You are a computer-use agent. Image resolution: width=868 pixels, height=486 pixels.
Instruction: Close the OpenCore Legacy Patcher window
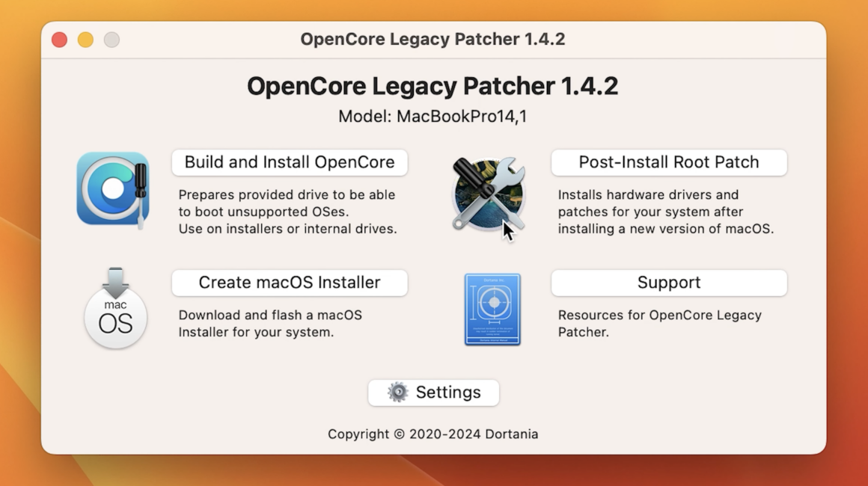(x=59, y=40)
